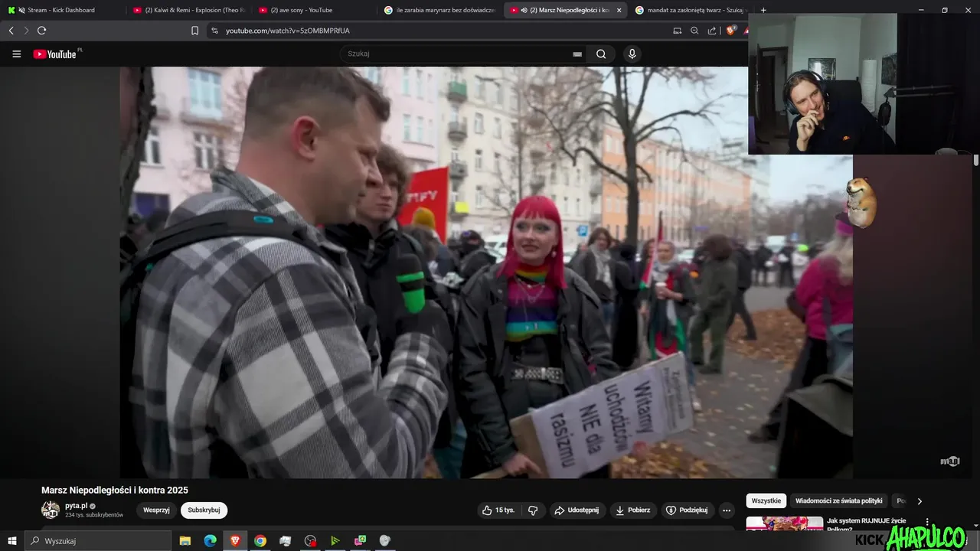
Task: Launch Microsoft Edge from the taskbar
Action: (210, 541)
